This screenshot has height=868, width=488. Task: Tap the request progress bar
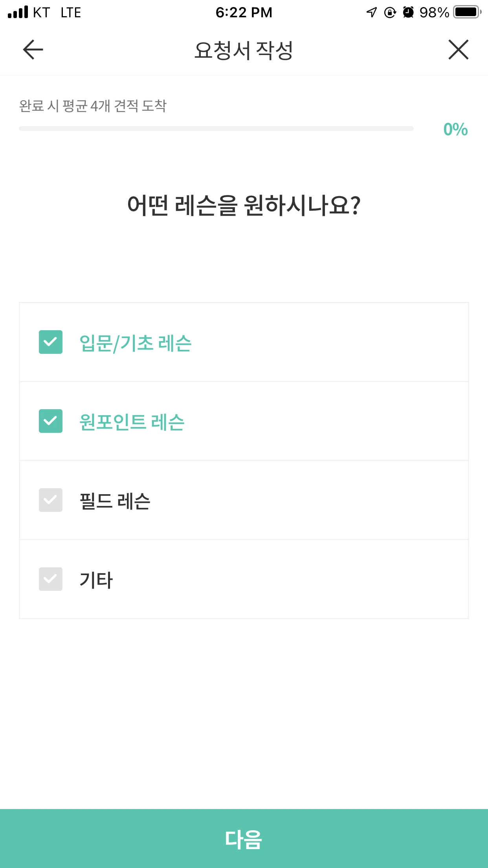[216, 129]
